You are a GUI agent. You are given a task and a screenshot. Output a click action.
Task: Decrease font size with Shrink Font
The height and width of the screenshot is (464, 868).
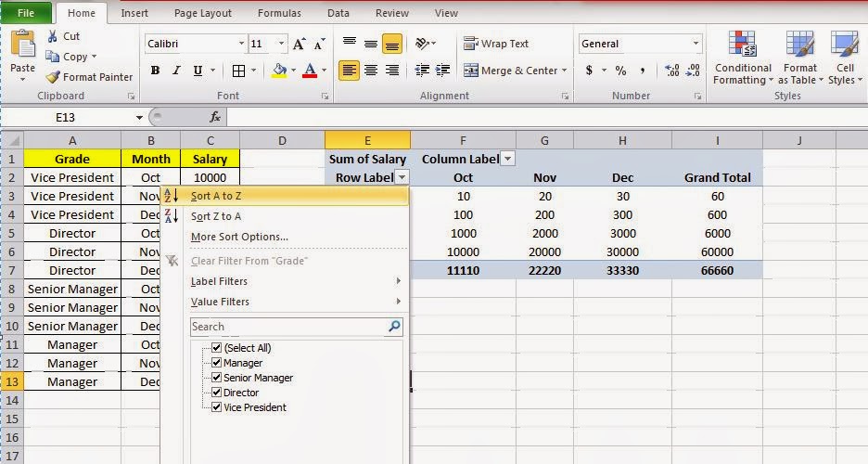319,44
